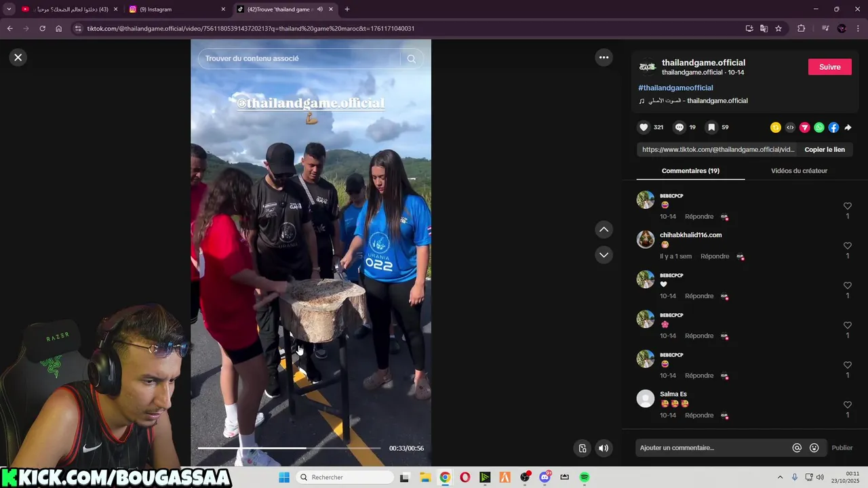Seek in the video progress bar
868x488 pixels.
point(290,448)
